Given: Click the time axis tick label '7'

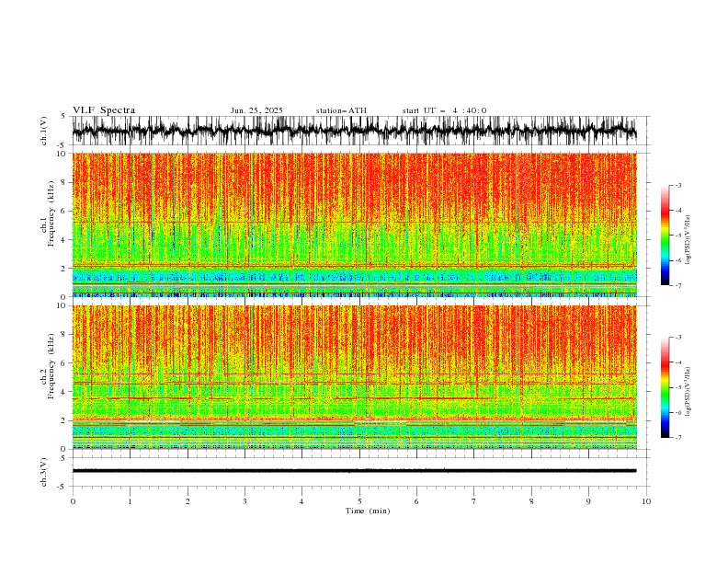Looking at the screenshot, I should tap(474, 501).
